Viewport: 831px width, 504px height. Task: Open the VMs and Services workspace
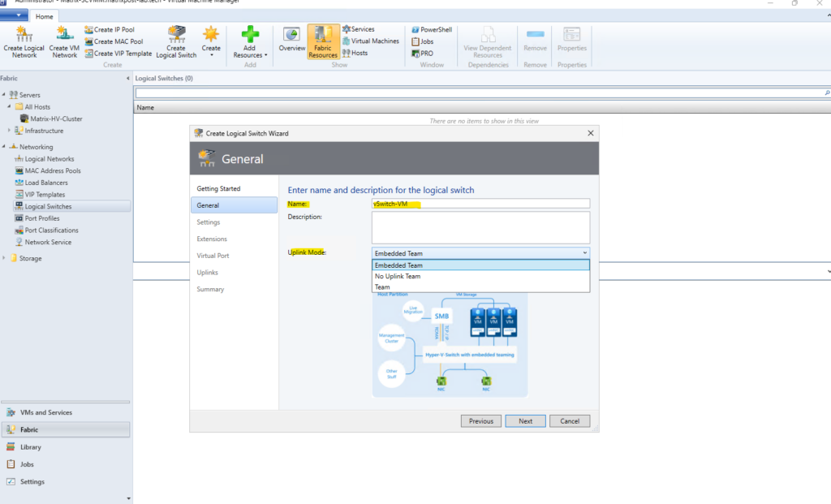point(66,412)
